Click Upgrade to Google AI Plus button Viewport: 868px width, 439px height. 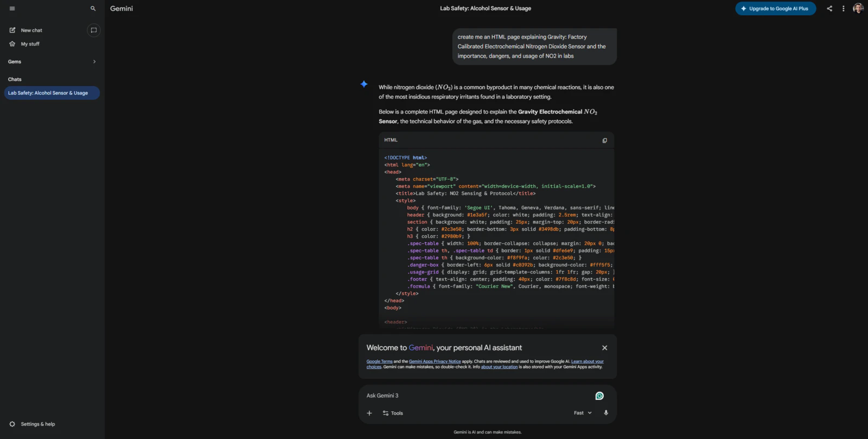click(776, 9)
